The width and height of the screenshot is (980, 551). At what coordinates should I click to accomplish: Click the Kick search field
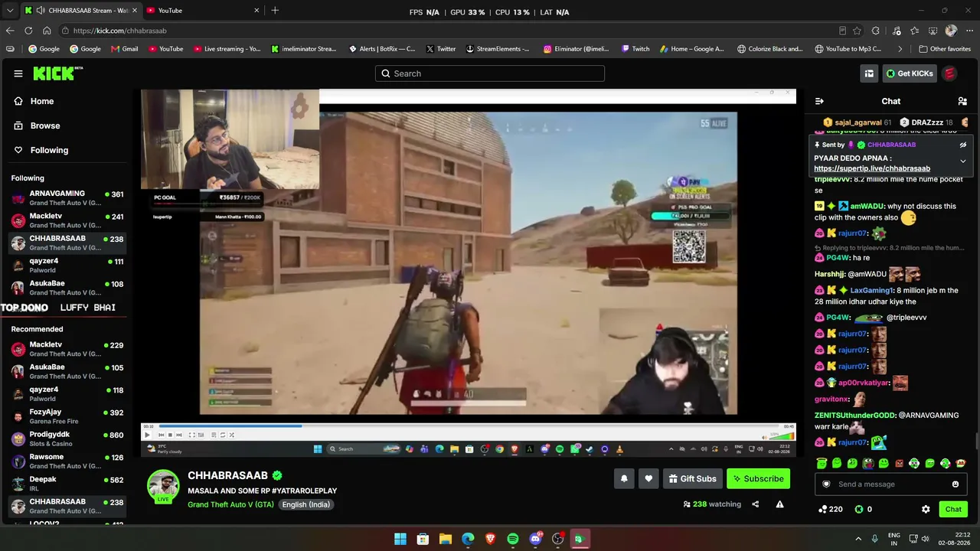tap(490, 73)
